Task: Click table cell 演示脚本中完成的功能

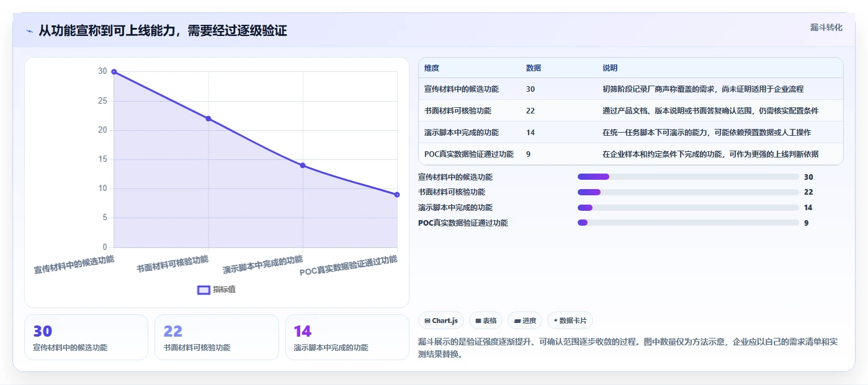Action: pos(462,133)
